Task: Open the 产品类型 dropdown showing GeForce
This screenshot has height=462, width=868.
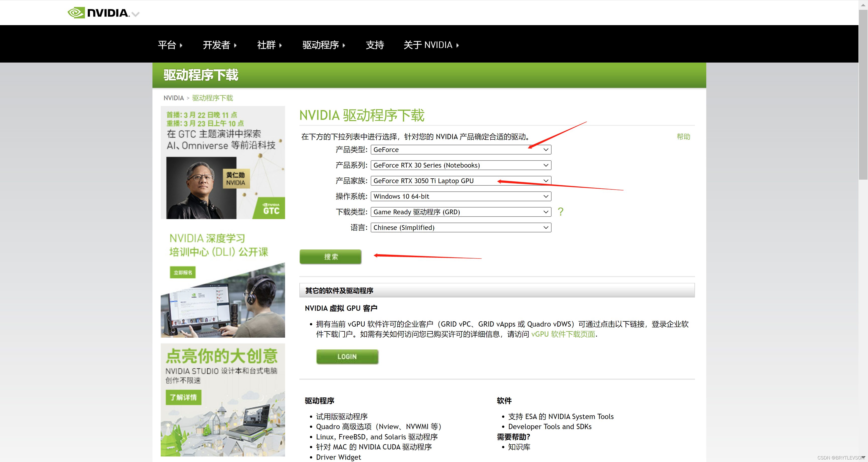Action: click(461, 150)
